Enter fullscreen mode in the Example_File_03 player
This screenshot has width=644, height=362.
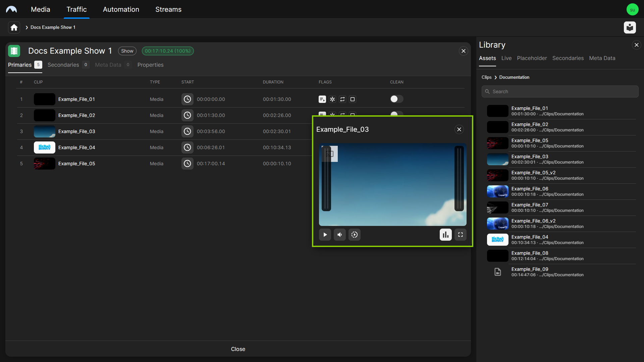(460, 235)
